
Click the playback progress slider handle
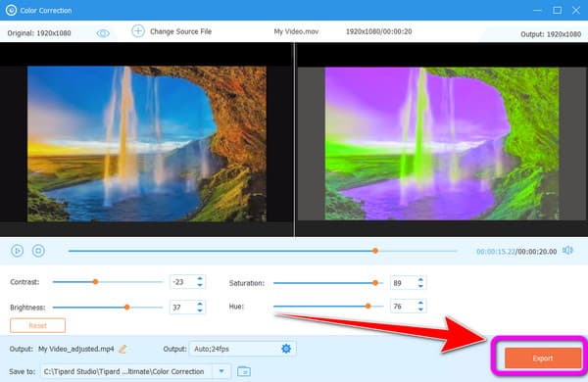375,251
